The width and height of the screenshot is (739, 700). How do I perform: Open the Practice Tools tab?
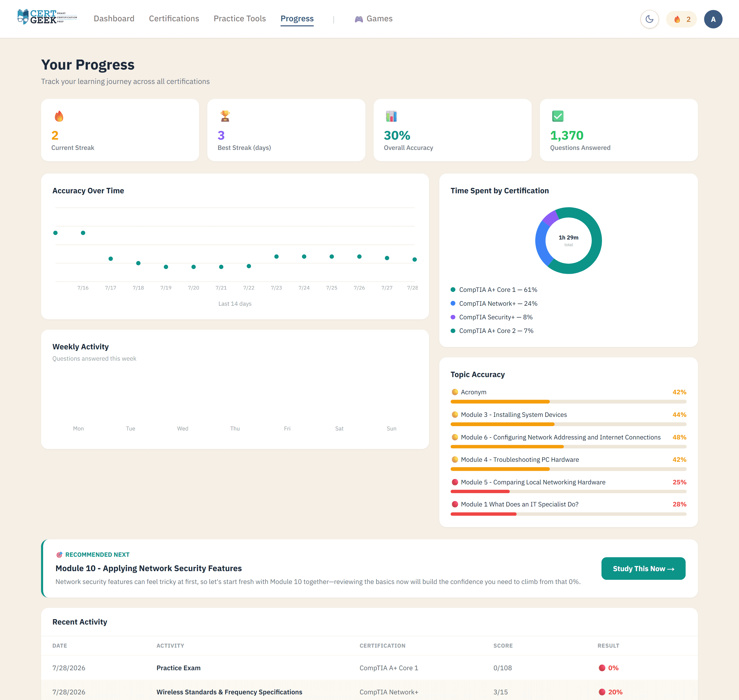pos(239,19)
